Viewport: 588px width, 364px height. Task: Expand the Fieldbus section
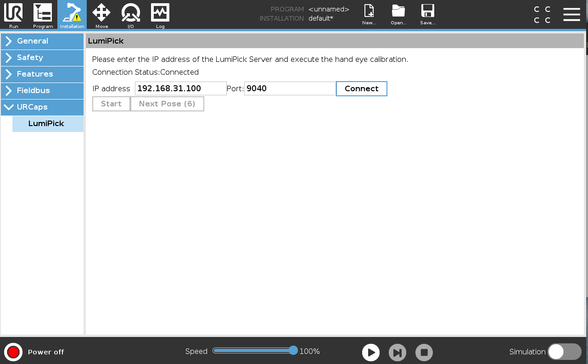(42, 91)
